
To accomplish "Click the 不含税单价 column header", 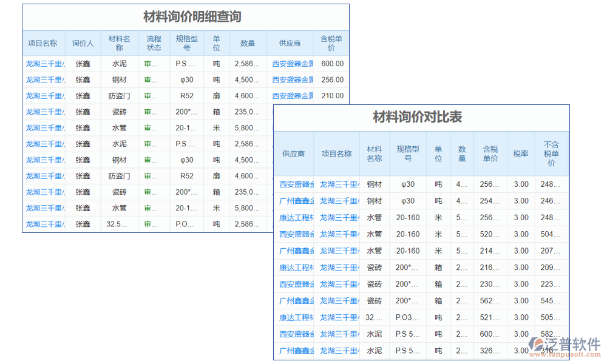I will coord(551,153).
